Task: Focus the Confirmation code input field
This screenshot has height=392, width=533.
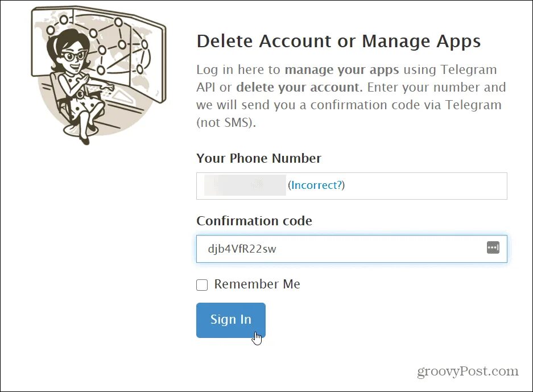Action: (x=352, y=249)
